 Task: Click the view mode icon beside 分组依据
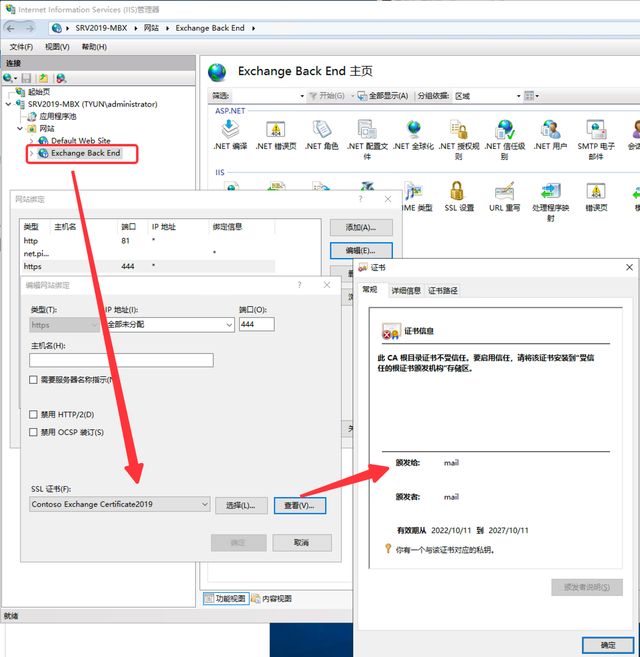pyautogui.click(x=531, y=96)
